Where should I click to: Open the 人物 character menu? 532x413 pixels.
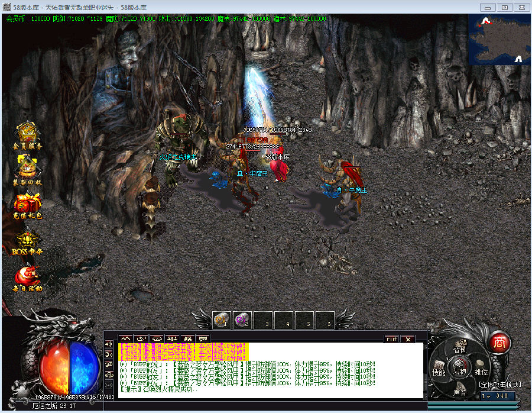(x=460, y=369)
